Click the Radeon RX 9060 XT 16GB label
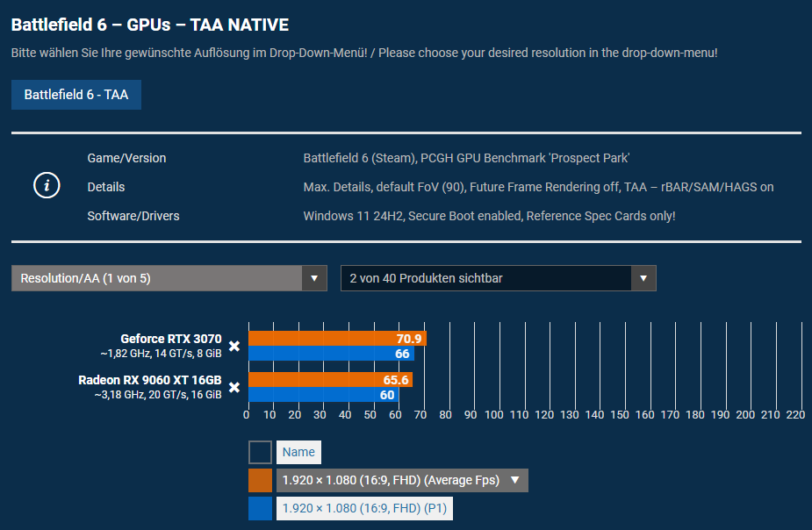 pyautogui.click(x=149, y=380)
